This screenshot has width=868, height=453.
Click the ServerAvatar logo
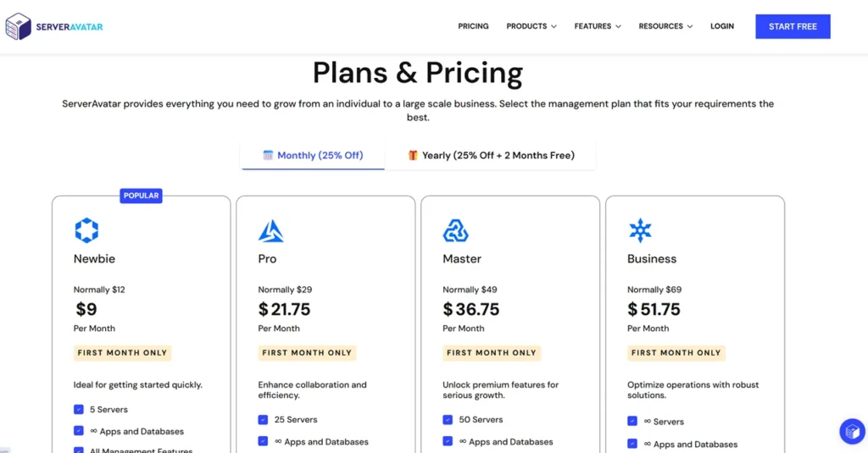click(54, 26)
